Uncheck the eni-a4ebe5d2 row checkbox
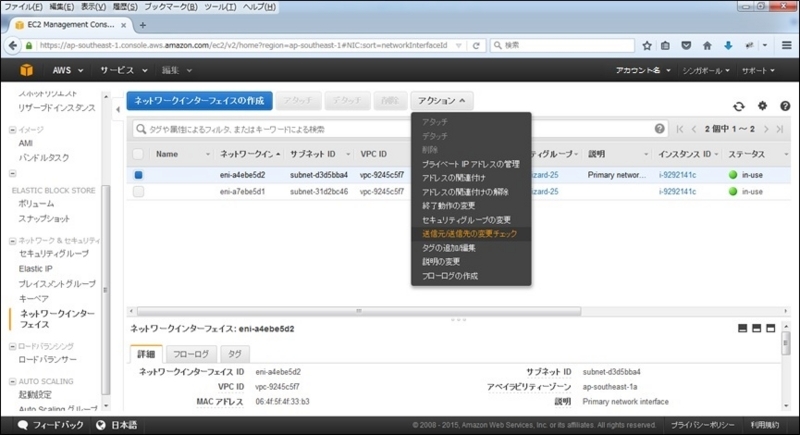 point(138,175)
